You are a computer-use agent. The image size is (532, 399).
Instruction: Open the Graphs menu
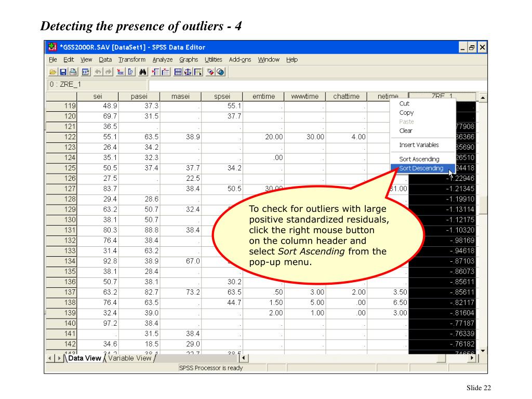[x=189, y=60]
